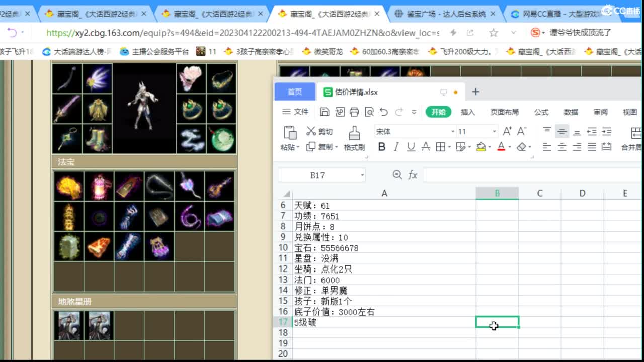The image size is (644, 362).
Task: Align text left in WPS ribbon
Action: (x=547, y=147)
